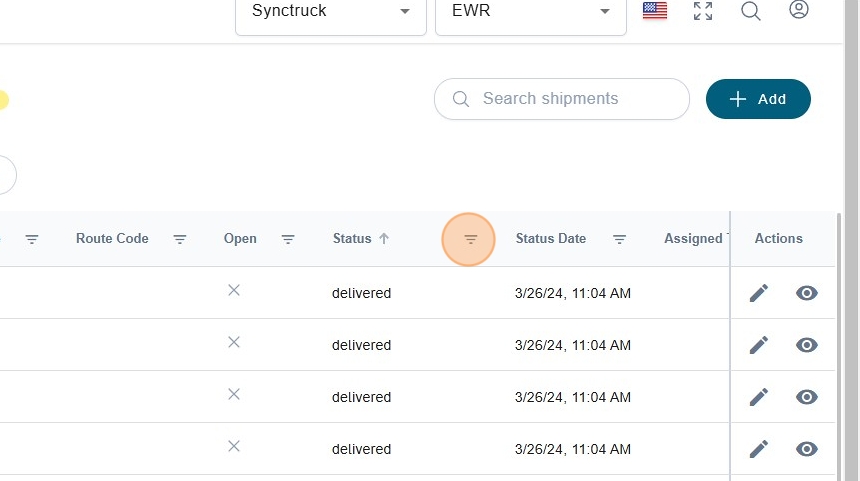Open the Status column filter menu

click(x=471, y=239)
